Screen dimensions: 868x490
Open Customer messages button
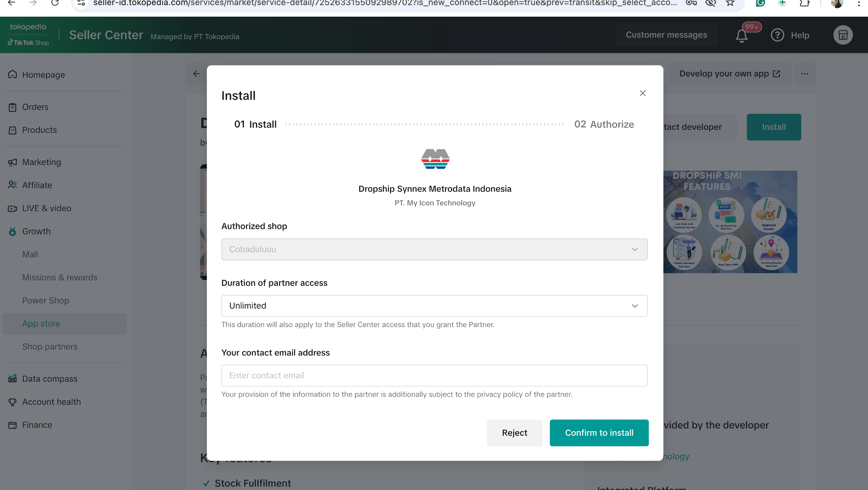pos(666,35)
